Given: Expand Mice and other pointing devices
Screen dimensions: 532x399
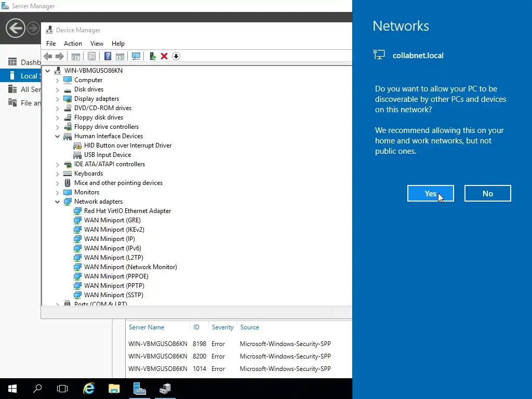Looking at the screenshot, I should pyautogui.click(x=57, y=183).
